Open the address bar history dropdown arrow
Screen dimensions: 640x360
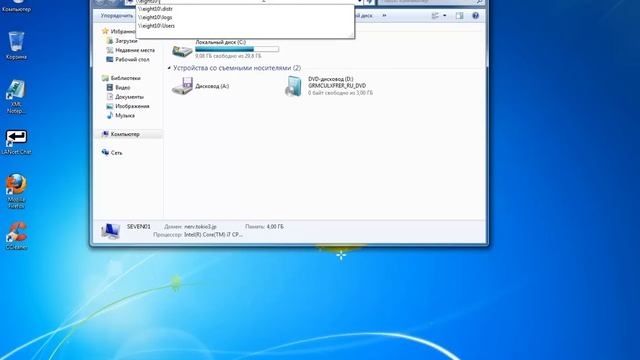tap(359, 2)
